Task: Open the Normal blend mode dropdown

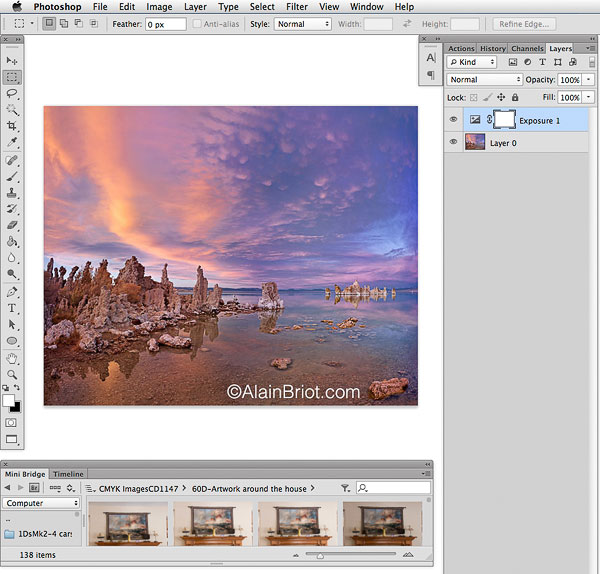Action: pyautogui.click(x=485, y=80)
